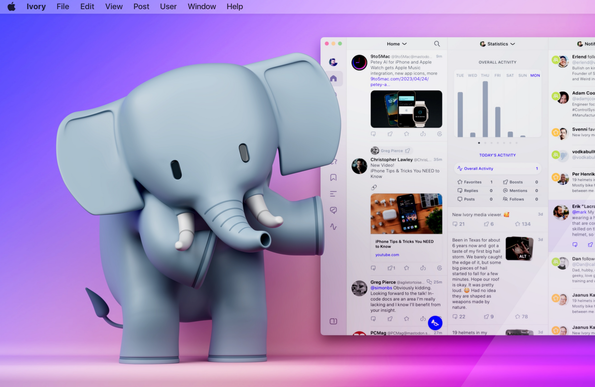The width and height of the screenshot is (595, 387).
Task: Open the 9to5mac.com article link
Action: [x=399, y=82]
